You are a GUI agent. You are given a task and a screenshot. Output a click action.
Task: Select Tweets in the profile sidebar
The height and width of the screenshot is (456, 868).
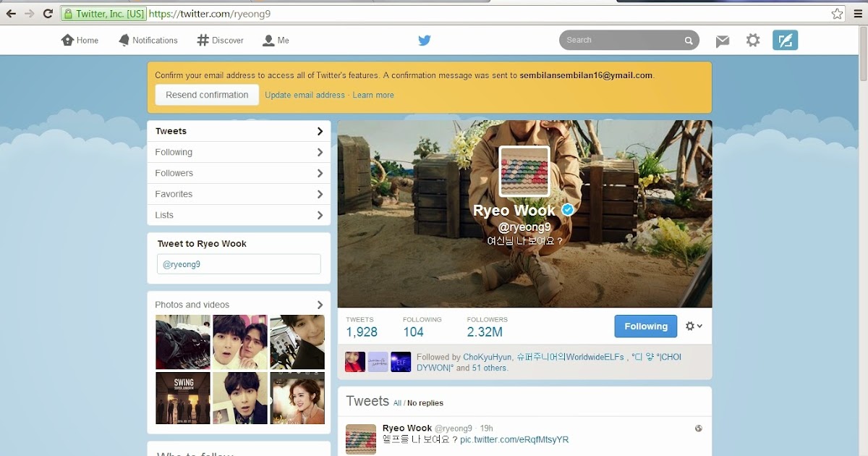pyautogui.click(x=239, y=131)
